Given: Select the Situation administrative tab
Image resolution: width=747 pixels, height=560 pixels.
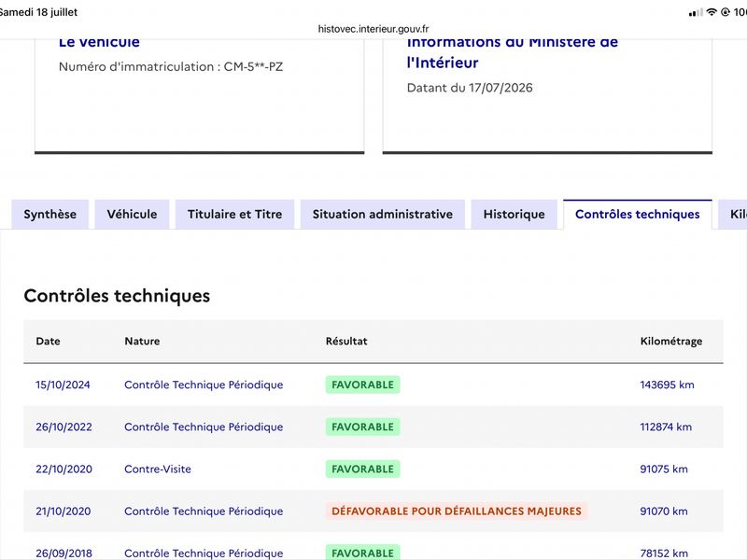Looking at the screenshot, I should (x=383, y=215).
